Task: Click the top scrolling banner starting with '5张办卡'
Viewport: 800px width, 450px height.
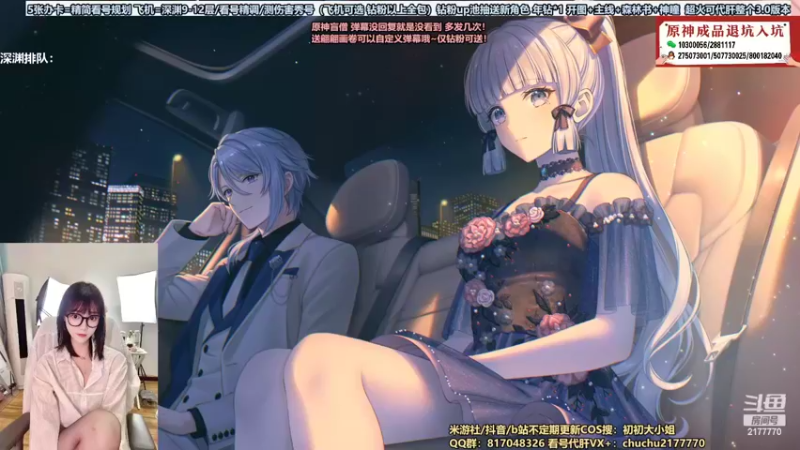Action: [408, 9]
